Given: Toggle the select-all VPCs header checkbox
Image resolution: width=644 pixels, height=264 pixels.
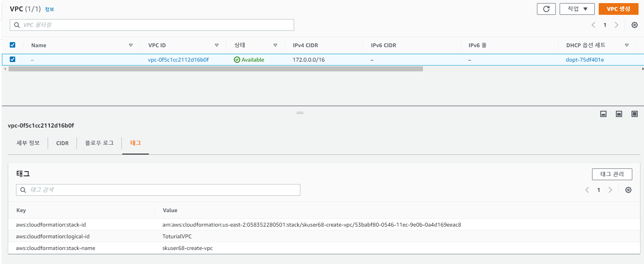Looking at the screenshot, I should tap(12, 45).
